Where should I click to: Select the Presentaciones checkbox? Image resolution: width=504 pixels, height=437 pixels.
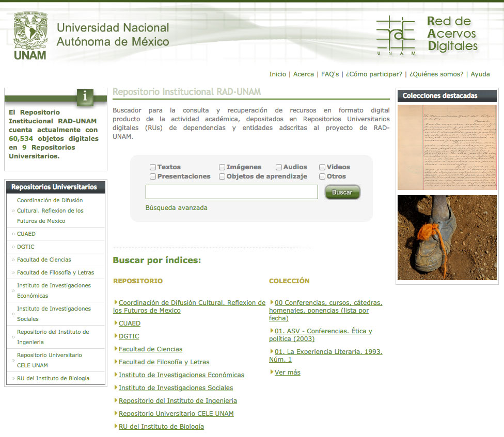pyautogui.click(x=153, y=176)
